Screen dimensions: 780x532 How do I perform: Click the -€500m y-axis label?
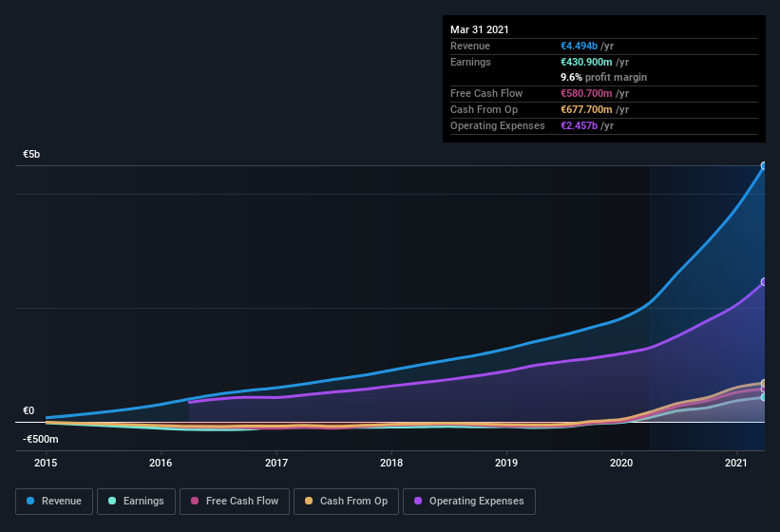pos(40,439)
